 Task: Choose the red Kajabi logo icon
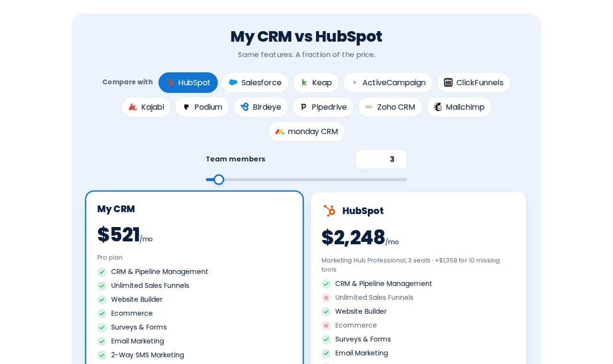133,107
